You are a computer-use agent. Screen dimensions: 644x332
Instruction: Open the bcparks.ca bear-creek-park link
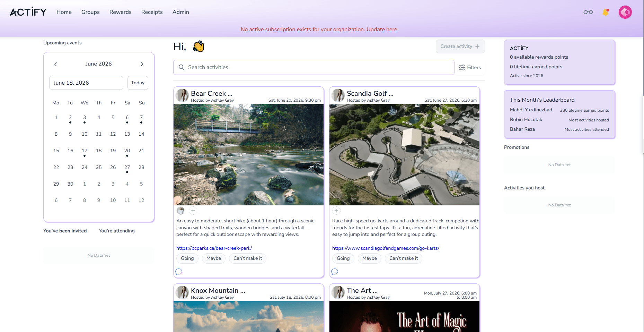214,248
